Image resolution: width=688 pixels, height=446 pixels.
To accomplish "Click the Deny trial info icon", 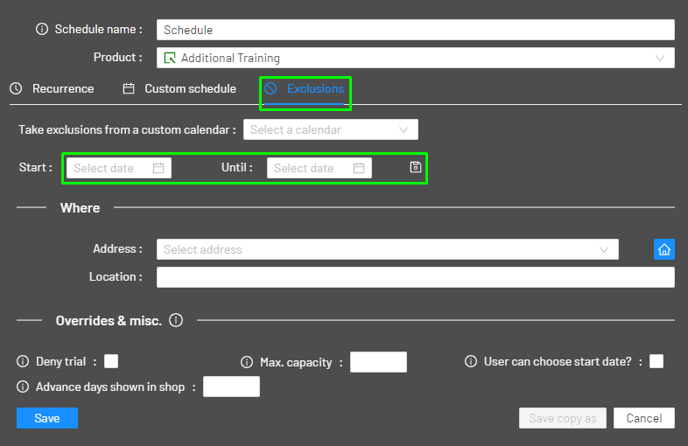I will point(23,361).
